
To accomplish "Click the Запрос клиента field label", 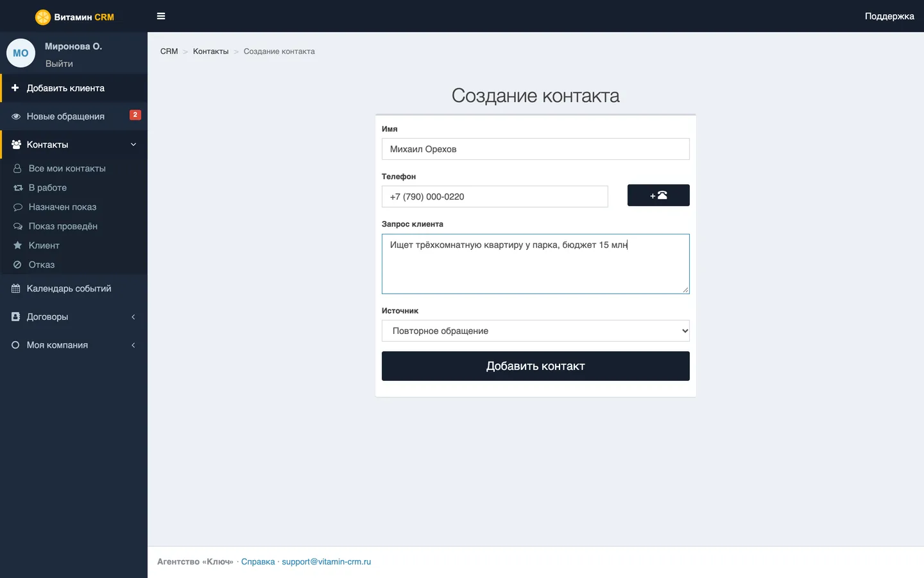I will [413, 224].
